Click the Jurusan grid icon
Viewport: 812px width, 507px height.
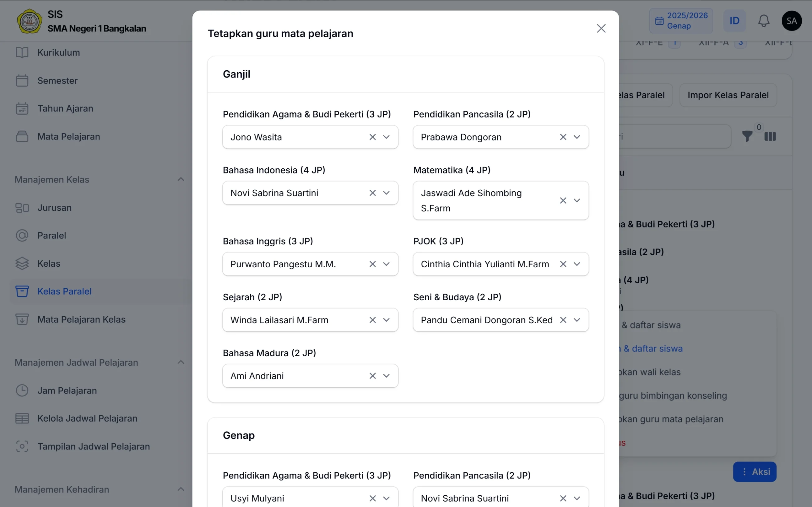(x=22, y=208)
